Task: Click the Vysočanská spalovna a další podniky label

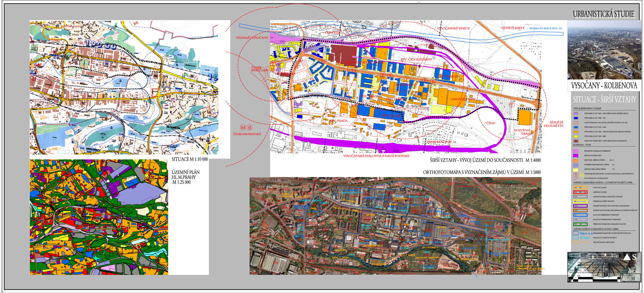Action: (376, 156)
